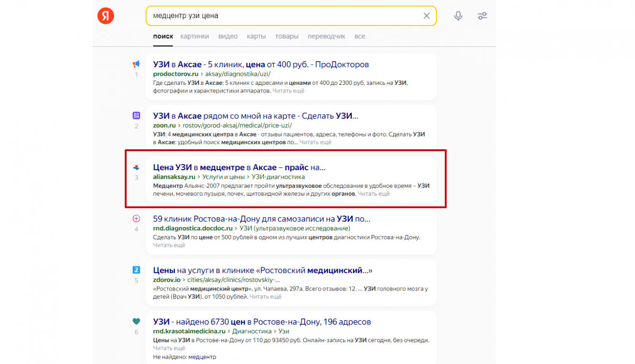The height and width of the screenshot is (364, 635).
Task: Open the 'Услуги и цены' breadcrumb
Action: coord(224,177)
